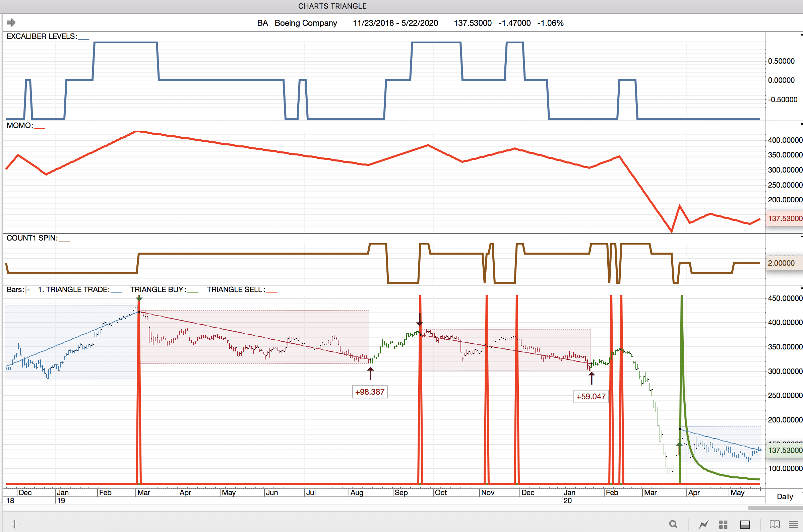Click the TRIANGLE SELL legend label

236,289
